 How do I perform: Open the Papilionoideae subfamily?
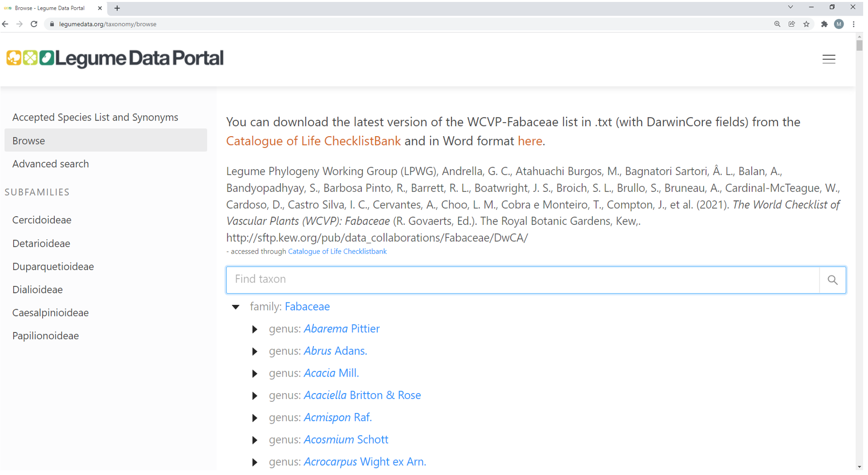pos(46,336)
